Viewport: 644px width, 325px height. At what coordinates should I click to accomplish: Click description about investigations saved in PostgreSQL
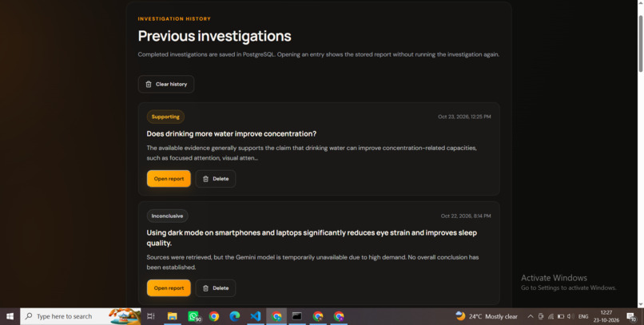coord(318,54)
